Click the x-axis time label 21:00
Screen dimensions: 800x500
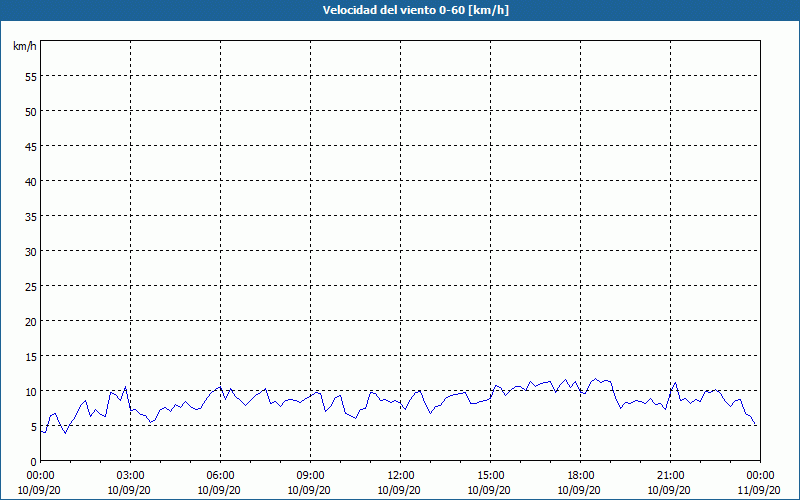point(670,476)
